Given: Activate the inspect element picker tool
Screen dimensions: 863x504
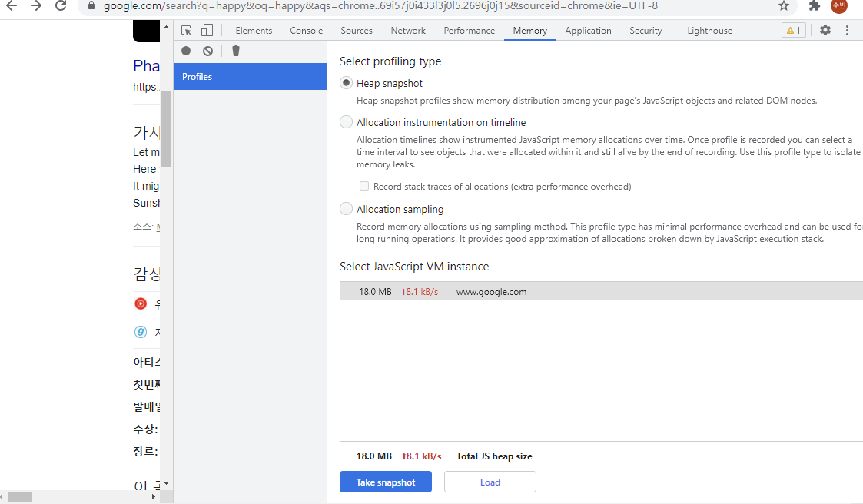Looking at the screenshot, I should pyautogui.click(x=187, y=30).
